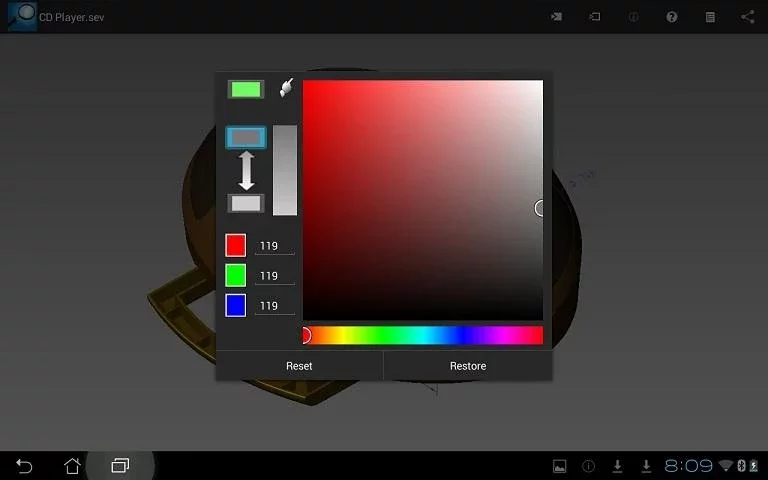Screen dimensions: 768x480
Task: Select the bottom gradient color box
Action: 246,203
